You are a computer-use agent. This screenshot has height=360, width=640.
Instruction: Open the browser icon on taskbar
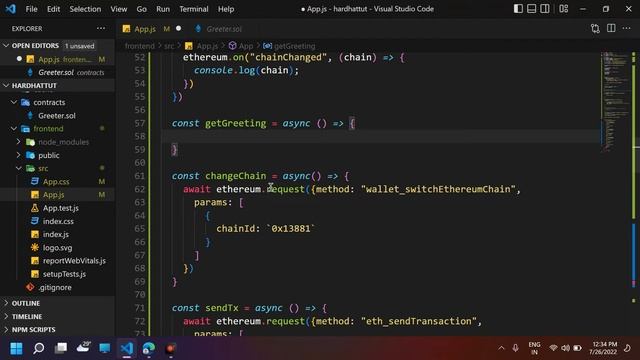tap(149, 348)
